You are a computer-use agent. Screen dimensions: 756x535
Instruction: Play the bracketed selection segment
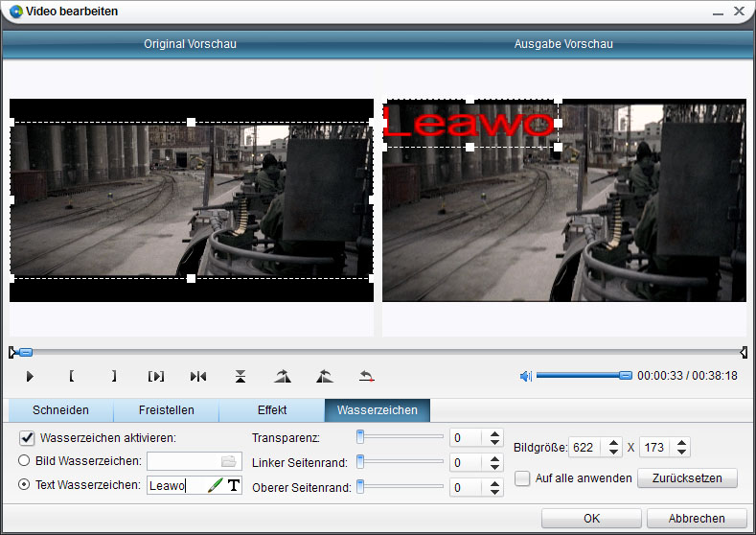pos(156,377)
